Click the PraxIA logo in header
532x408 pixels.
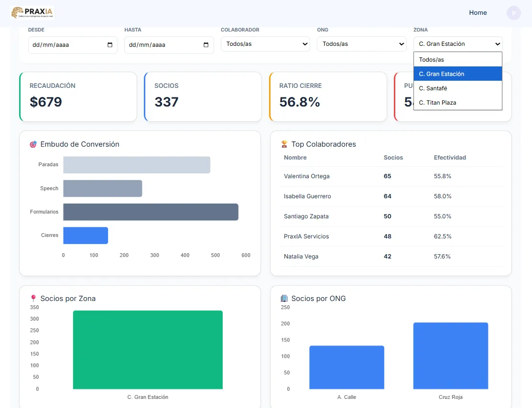click(33, 12)
